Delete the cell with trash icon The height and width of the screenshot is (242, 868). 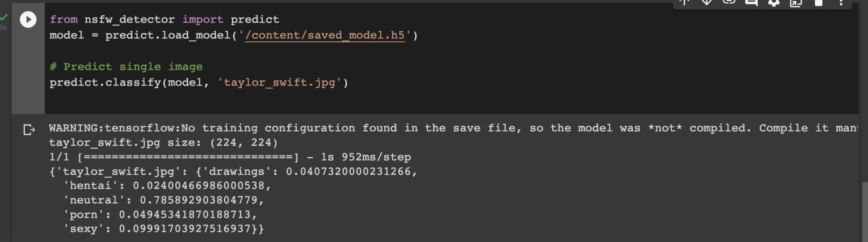pyautogui.click(x=818, y=2)
